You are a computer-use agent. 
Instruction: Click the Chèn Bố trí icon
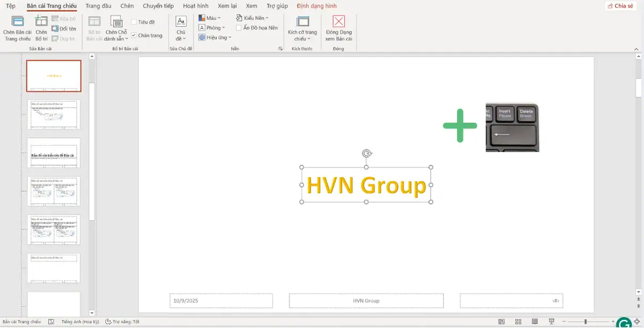41,22
